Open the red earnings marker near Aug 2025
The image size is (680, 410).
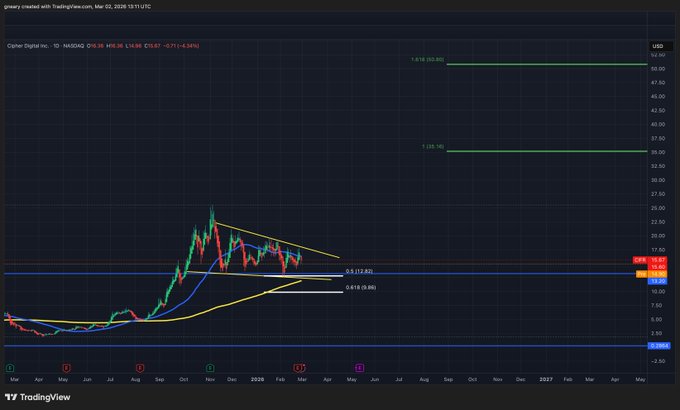140,368
